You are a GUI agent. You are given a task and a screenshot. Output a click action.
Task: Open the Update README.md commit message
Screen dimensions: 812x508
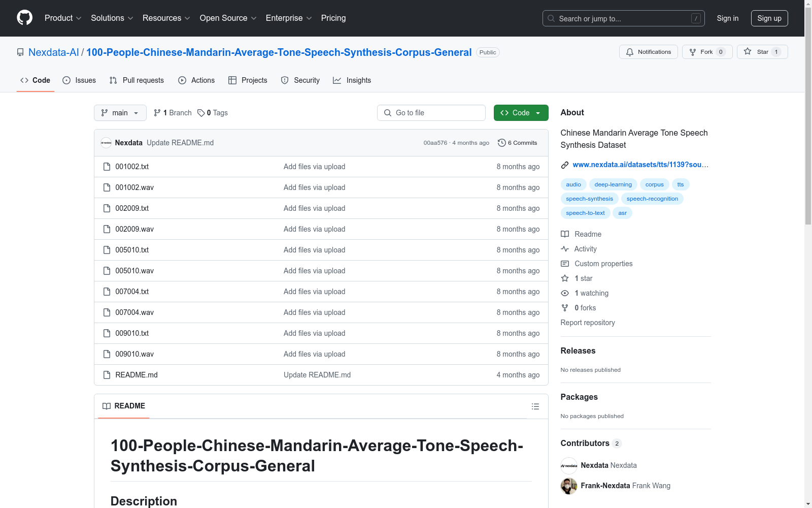(180, 143)
